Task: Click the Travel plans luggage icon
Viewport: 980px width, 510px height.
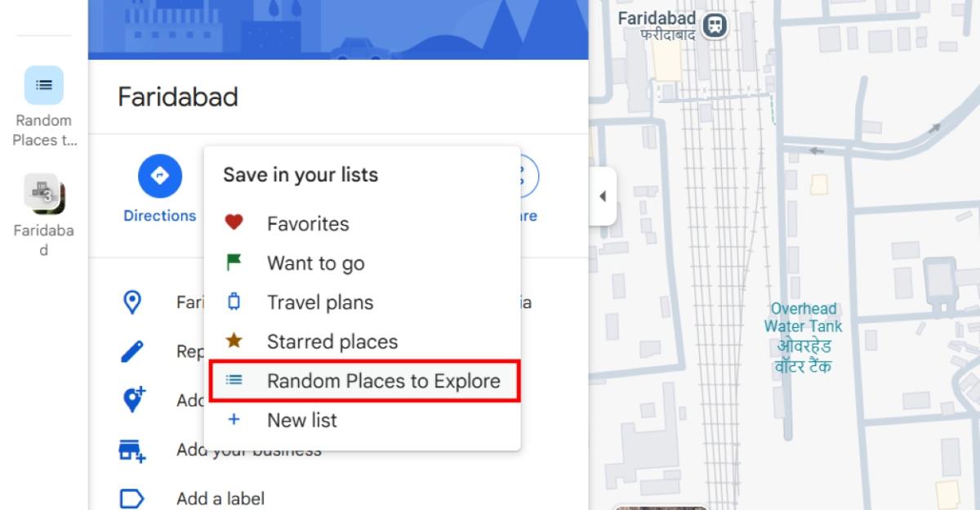Action: click(234, 302)
